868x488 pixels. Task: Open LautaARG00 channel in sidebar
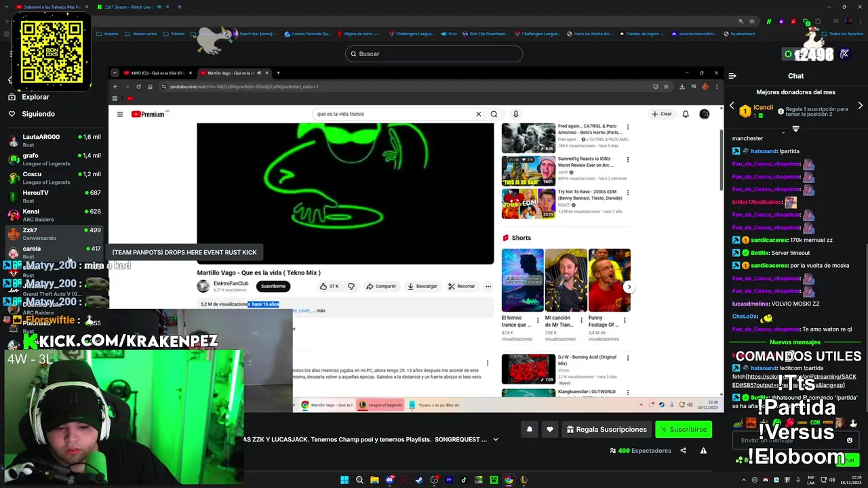[x=54, y=140]
